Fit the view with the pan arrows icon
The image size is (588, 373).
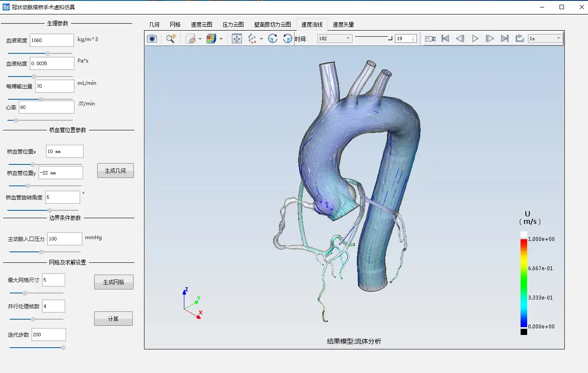[x=237, y=39]
